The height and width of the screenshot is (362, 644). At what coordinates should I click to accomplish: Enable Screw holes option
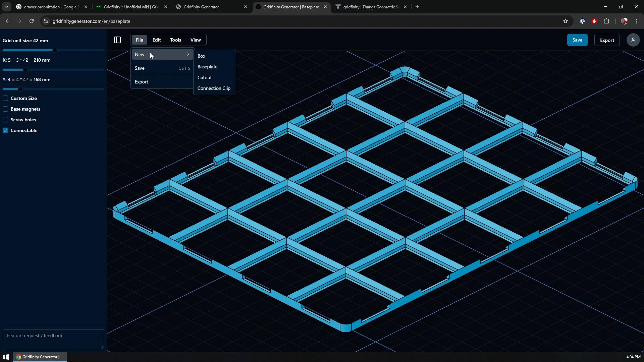(x=5, y=120)
